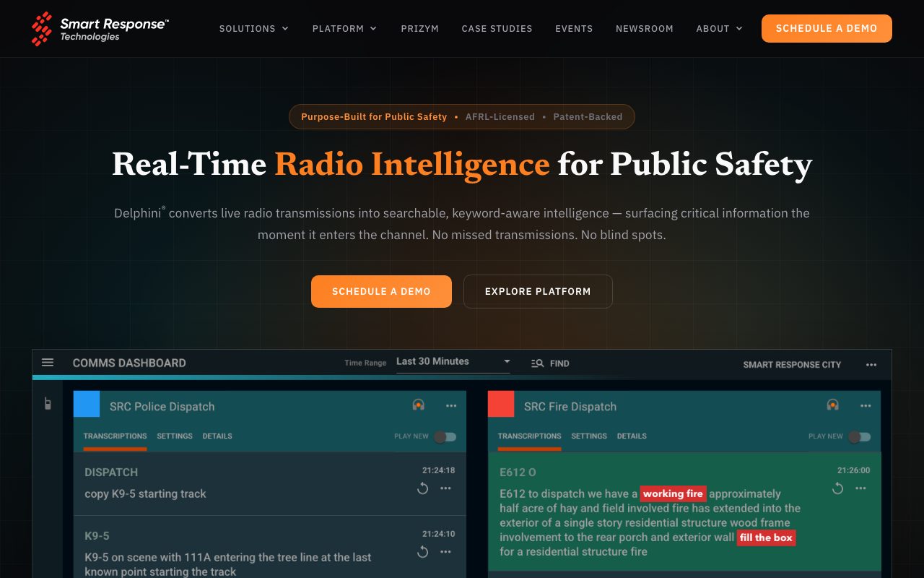Replay the K9-5 21:24:10 transmission
The width and height of the screenshot is (924, 578).
point(423,552)
